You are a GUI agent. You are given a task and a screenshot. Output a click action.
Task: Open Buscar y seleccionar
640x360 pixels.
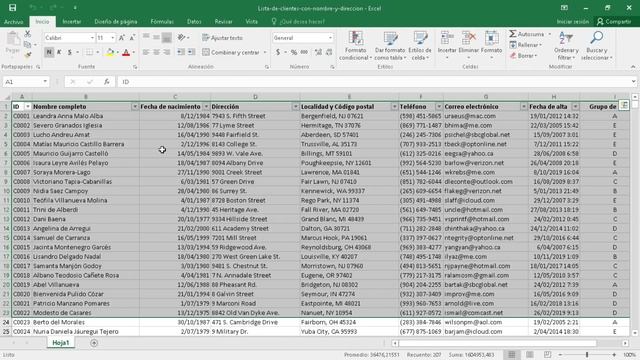[x=597, y=46]
